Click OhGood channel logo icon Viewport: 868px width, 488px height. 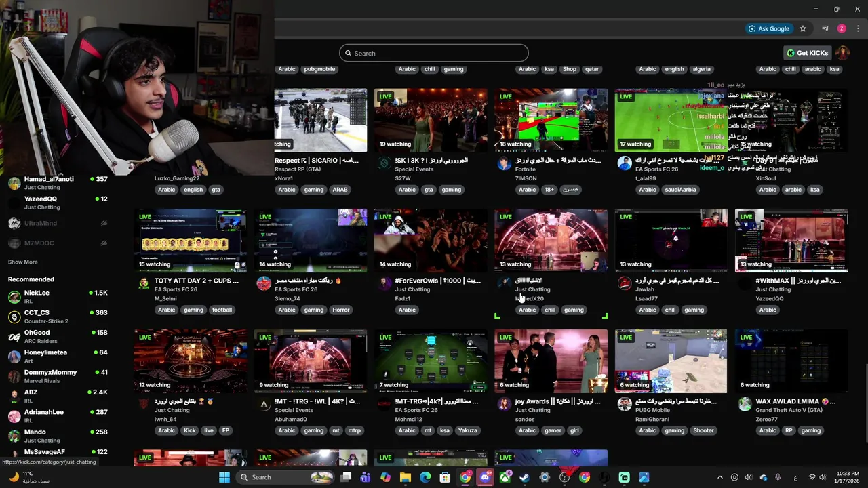click(14, 337)
